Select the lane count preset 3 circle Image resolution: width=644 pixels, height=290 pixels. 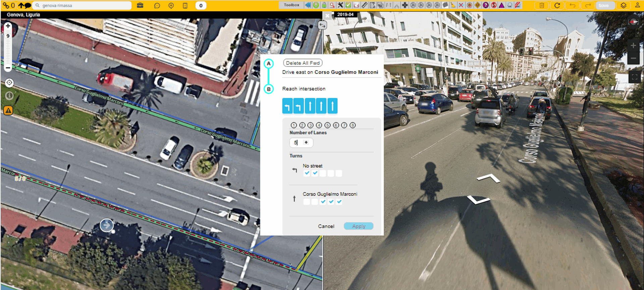point(311,125)
